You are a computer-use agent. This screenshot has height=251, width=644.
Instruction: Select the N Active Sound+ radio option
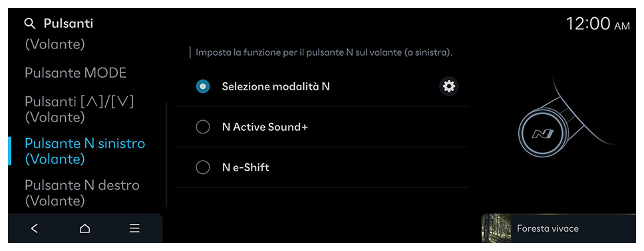coord(203,127)
